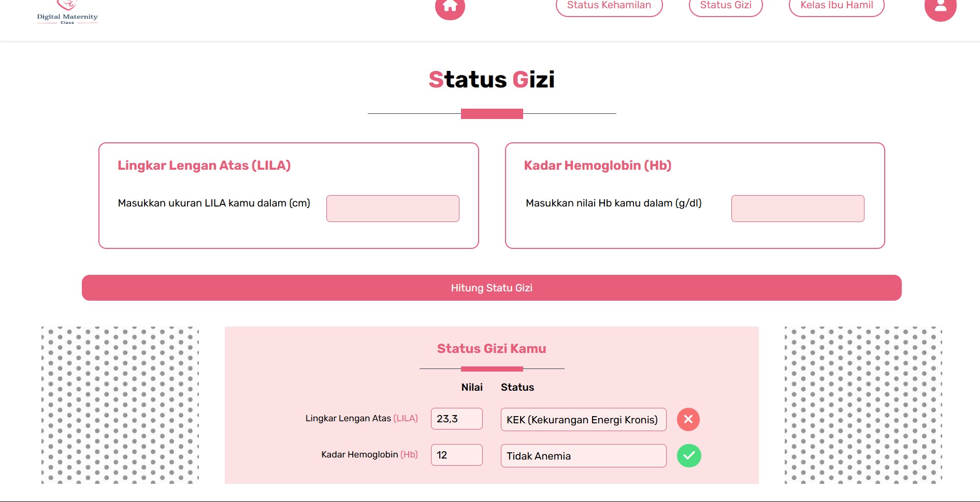Viewport: 980px width, 502px height.
Task: Open the user profile icon
Action: pyautogui.click(x=940, y=7)
